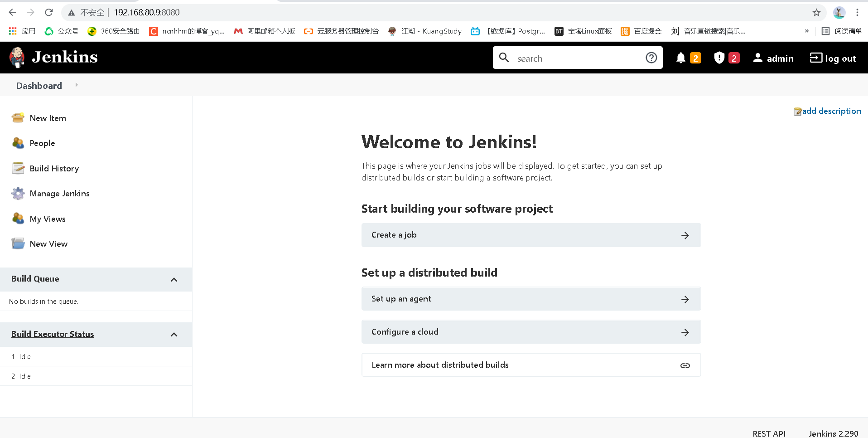Open the 云服务器管理控制台 bookmark
The height and width of the screenshot is (438, 868).
click(341, 31)
